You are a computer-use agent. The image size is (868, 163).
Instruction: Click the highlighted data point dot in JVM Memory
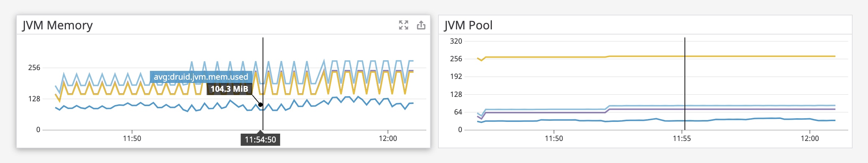tap(260, 105)
